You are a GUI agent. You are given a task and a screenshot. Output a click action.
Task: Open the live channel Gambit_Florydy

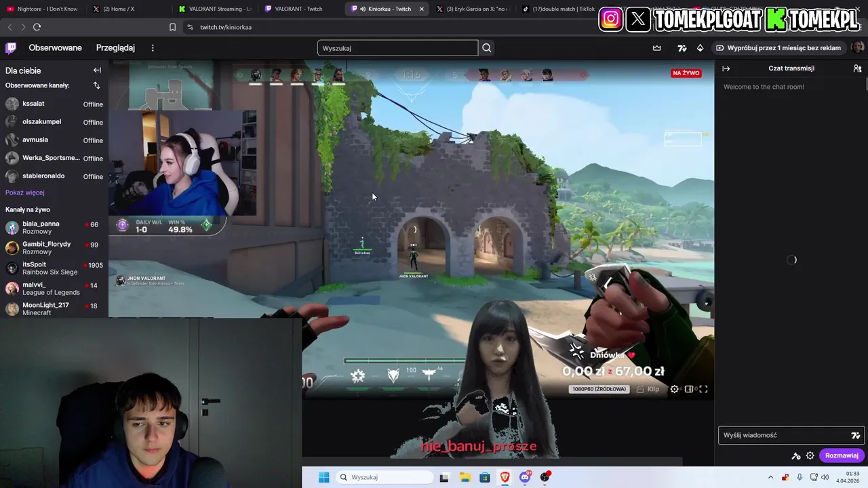54,247
